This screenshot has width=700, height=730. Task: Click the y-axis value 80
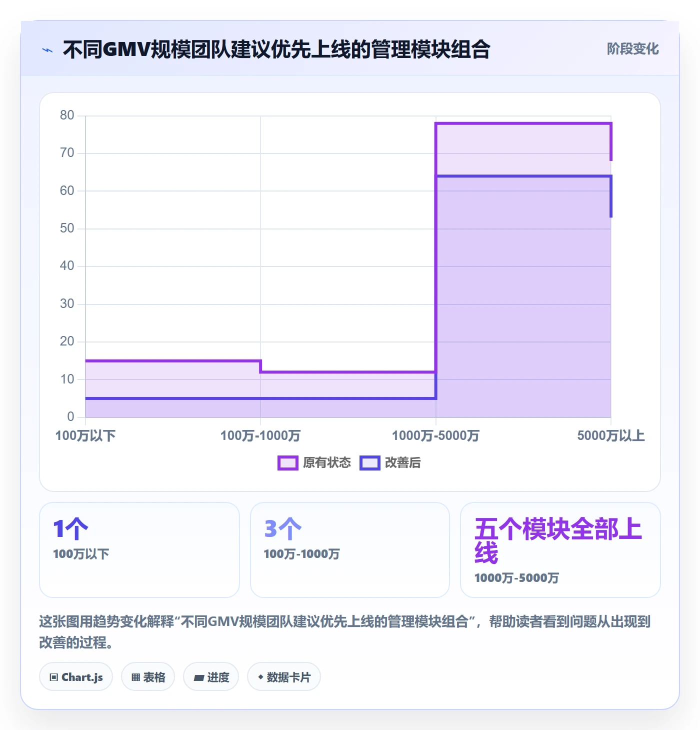[67, 115]
